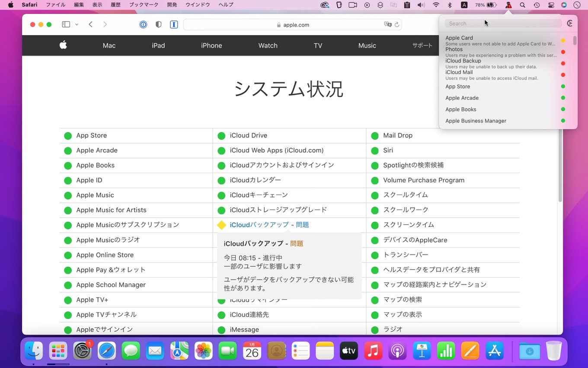Open Photos app from the Dock
This screenshot has width=588, height=368.
point(203,351)
